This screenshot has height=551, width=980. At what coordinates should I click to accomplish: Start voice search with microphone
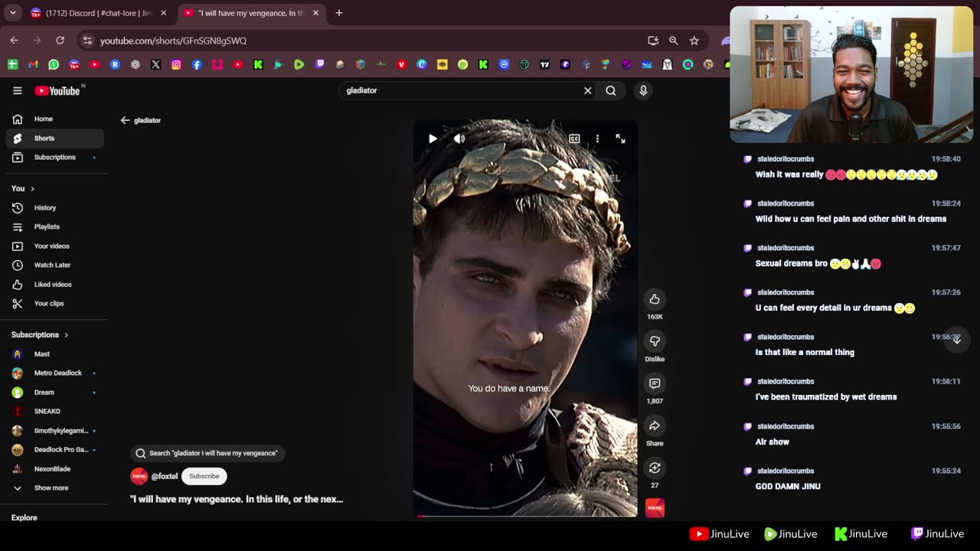pyautogui.click(x=643, y=90)
